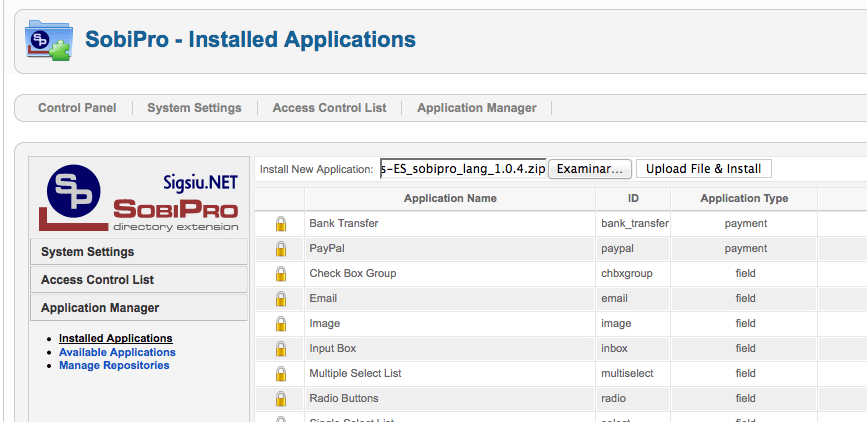This screenshot has height=422, width=867.
Task: Click the field type cell for Email
Action: [x=745, y=298]
